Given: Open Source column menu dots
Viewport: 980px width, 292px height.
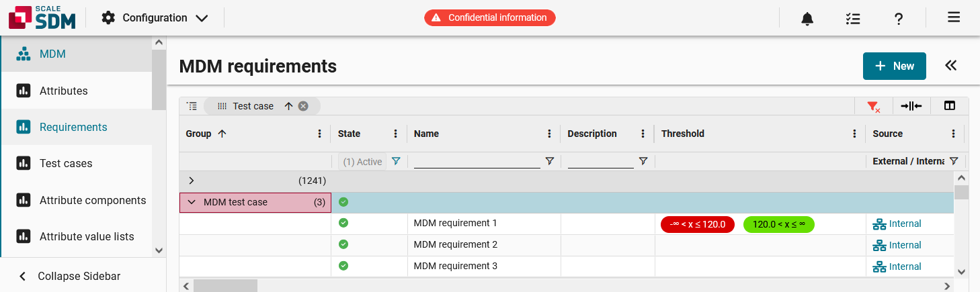Looking at the screenshot, I should pyautogui.click(x=953, y=134).
